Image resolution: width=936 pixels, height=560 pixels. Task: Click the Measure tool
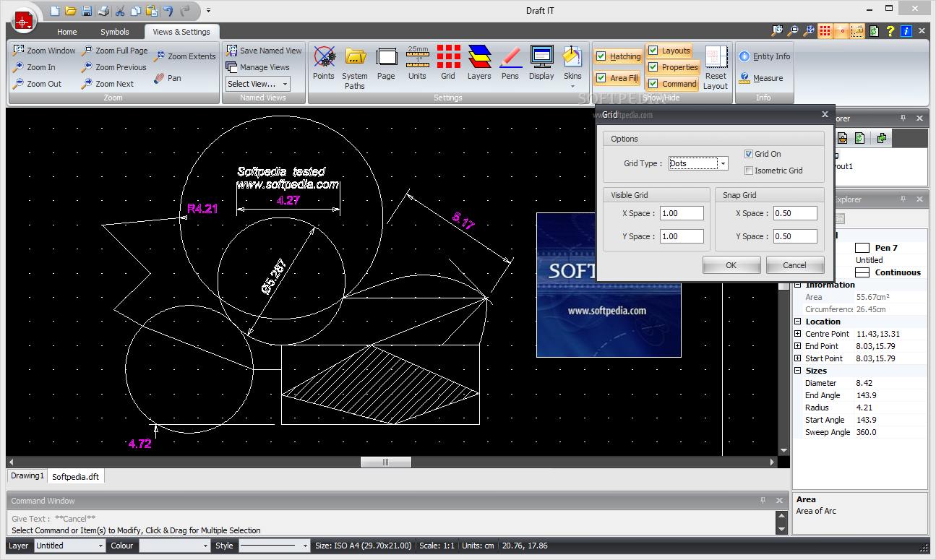(x=761, y=78)
